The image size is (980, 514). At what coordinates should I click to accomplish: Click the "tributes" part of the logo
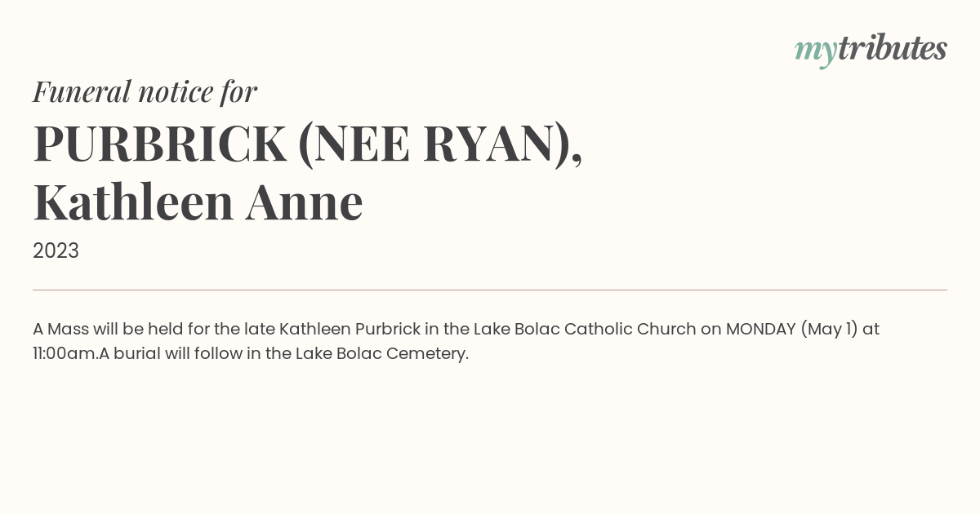coord(893,48)
